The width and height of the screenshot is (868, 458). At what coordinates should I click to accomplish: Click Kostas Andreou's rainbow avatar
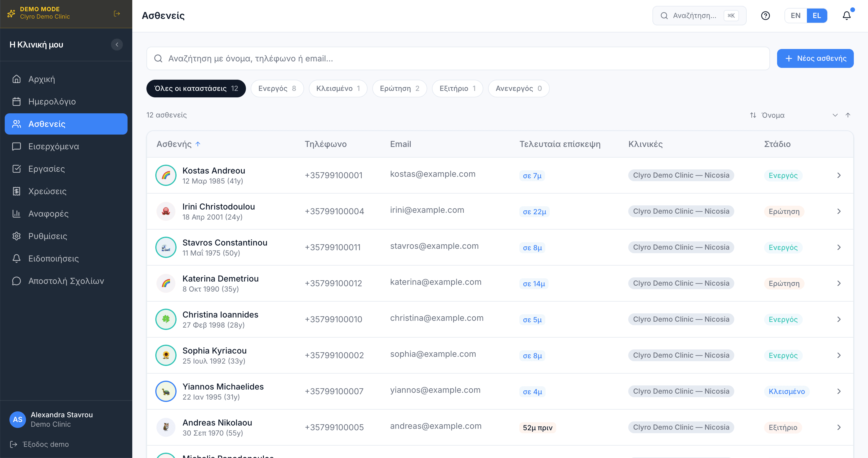pos(166,175)
